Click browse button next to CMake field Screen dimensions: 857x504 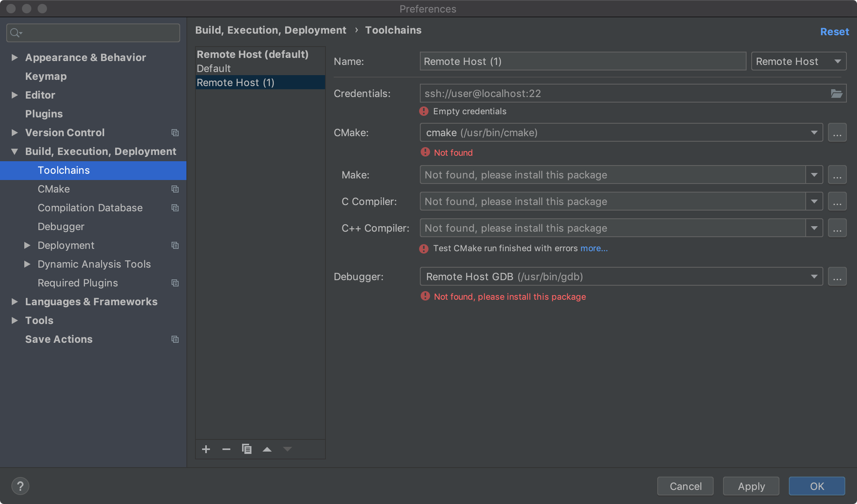pyautogui.click(x=837, y=133)
